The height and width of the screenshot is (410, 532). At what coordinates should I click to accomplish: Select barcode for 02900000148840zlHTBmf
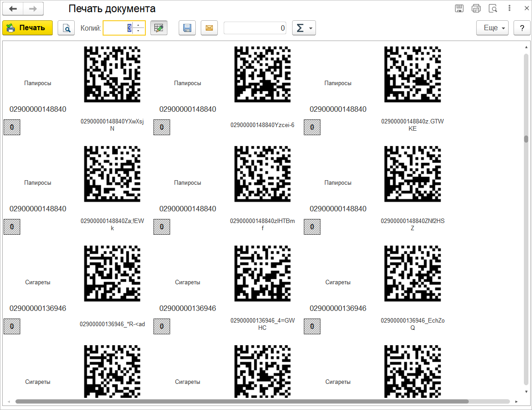[262, 174]
